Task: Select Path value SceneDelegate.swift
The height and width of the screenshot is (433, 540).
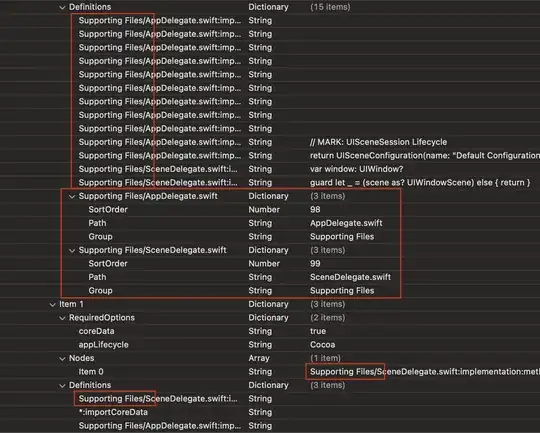Action: point(350,277)
